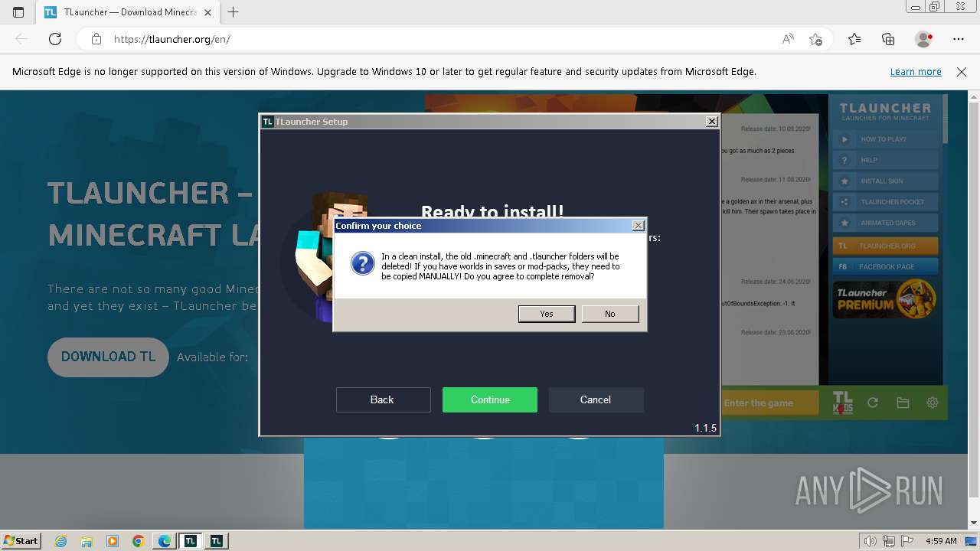Viewport: 980px width, 551px height.
Task: Click the DOWNLOAD TL button on webpage
Action: click(108, 357)
